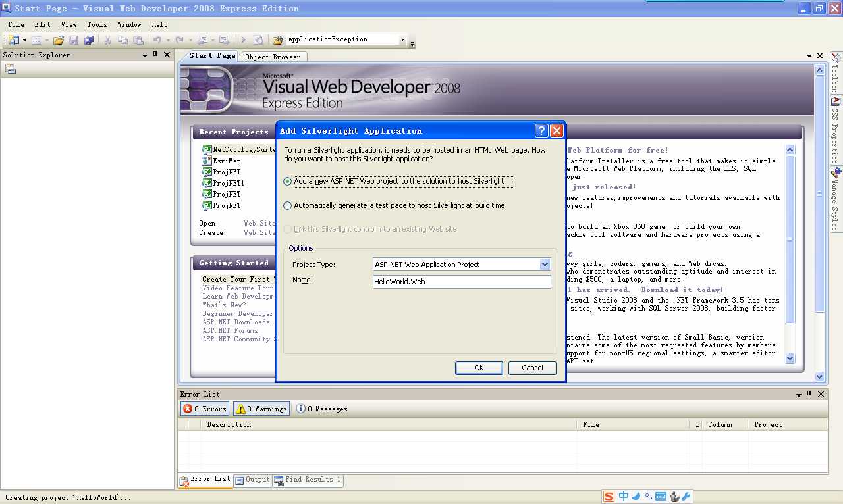This screenshot has width=843, height=504.
Task: Switch to the Object Browser tab
Action: point(273,57)
